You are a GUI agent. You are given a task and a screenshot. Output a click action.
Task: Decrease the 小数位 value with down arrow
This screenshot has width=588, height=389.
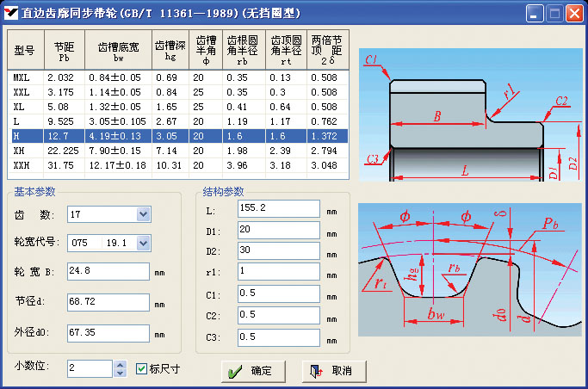point(120,373)
